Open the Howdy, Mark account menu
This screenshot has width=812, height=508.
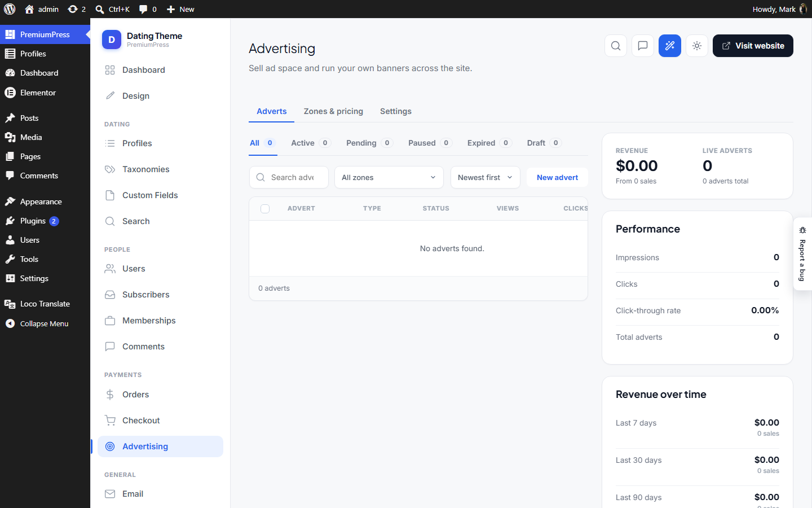coord(780,9)
